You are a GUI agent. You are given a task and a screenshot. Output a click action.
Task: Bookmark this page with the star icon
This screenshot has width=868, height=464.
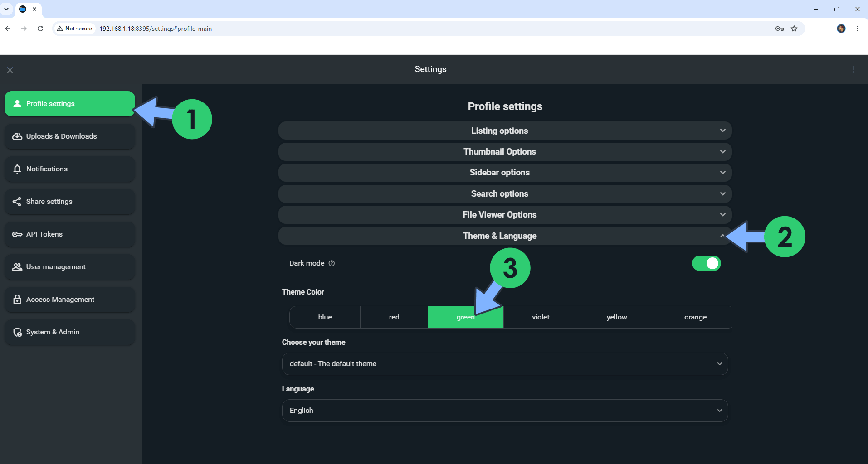794,29
